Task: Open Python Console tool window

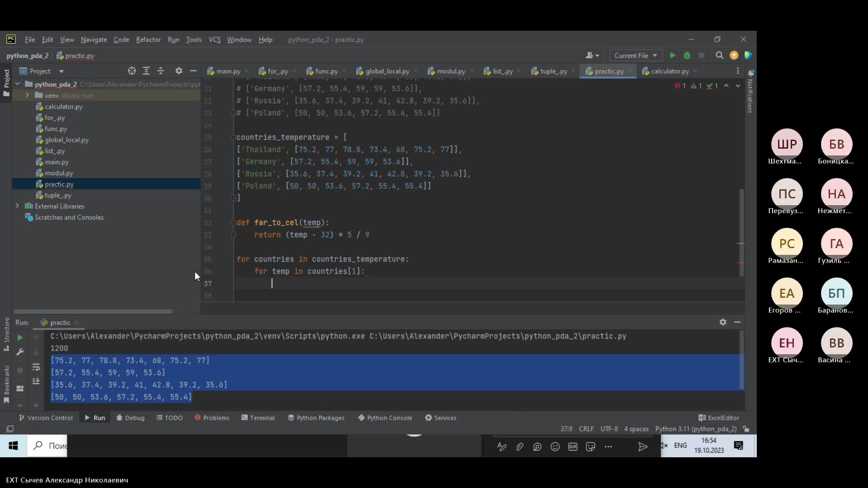Action: click(385, 418)
